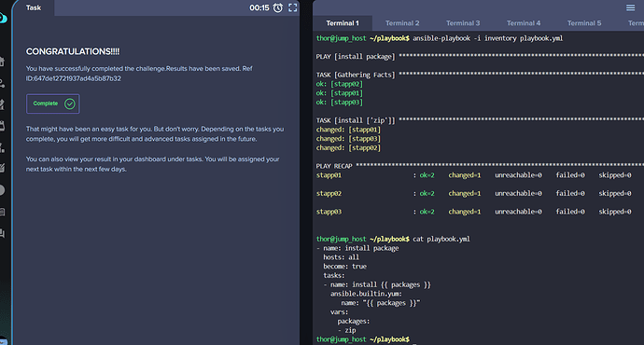
Task: Click the '- name: install {{ packages }}' line
Action: (377, 284)
